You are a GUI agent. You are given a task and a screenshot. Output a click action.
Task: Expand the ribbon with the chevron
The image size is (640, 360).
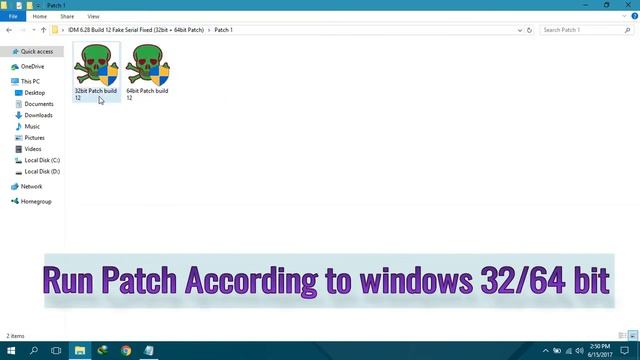pos(624,16)
